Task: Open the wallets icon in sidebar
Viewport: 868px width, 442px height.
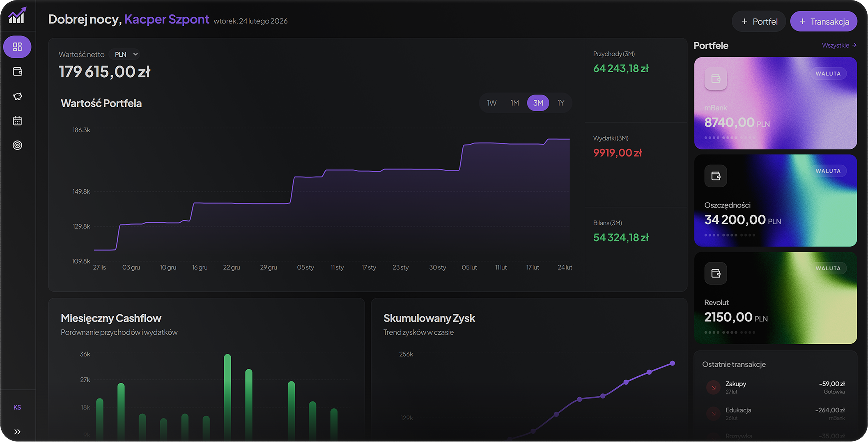Action: click(x=17, y=71)
